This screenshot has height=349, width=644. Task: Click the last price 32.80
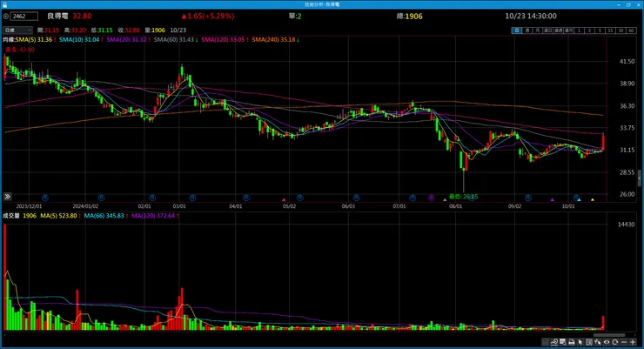[x=82, y=16]
